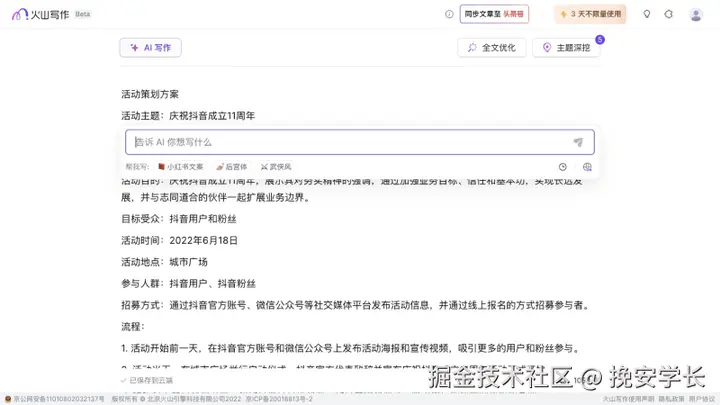Click the 已保存到云端 status
The width and height of the screenshot is (720, 405).
coord(146,380)
